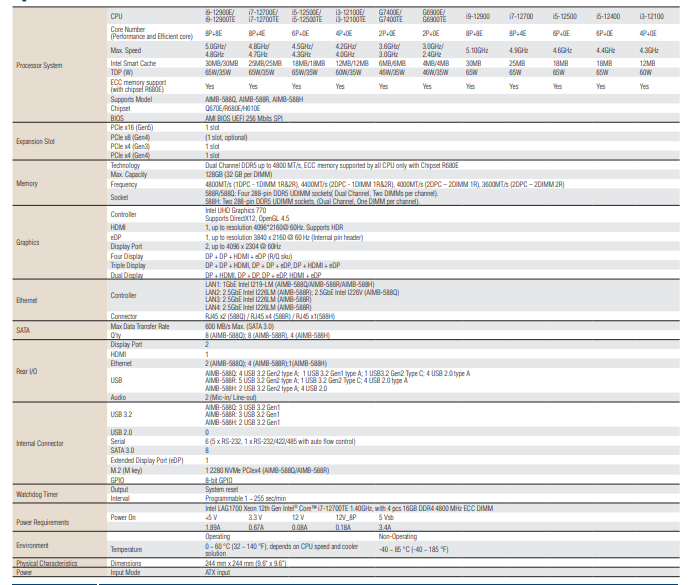Click the 'Max Data Transfer Rate' row label

tap(140, 326)
